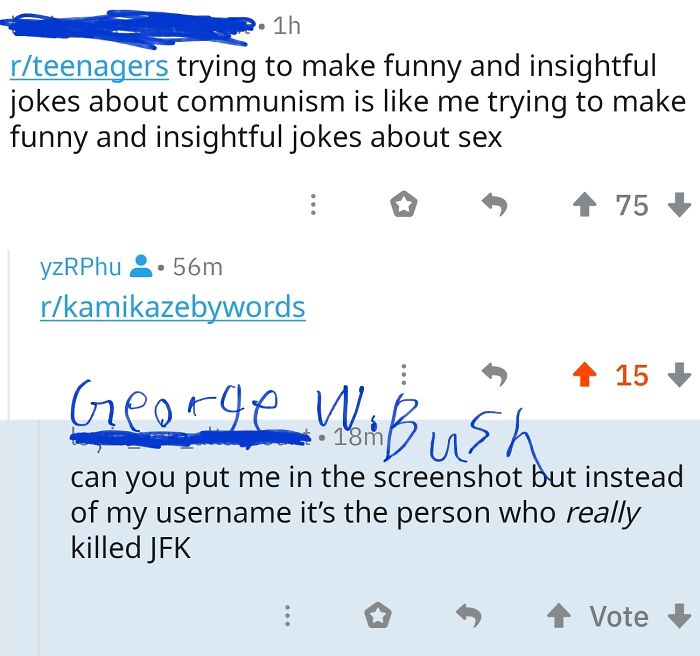
Task: Reply to the JFK comment
Action: (x=468, y=616)
